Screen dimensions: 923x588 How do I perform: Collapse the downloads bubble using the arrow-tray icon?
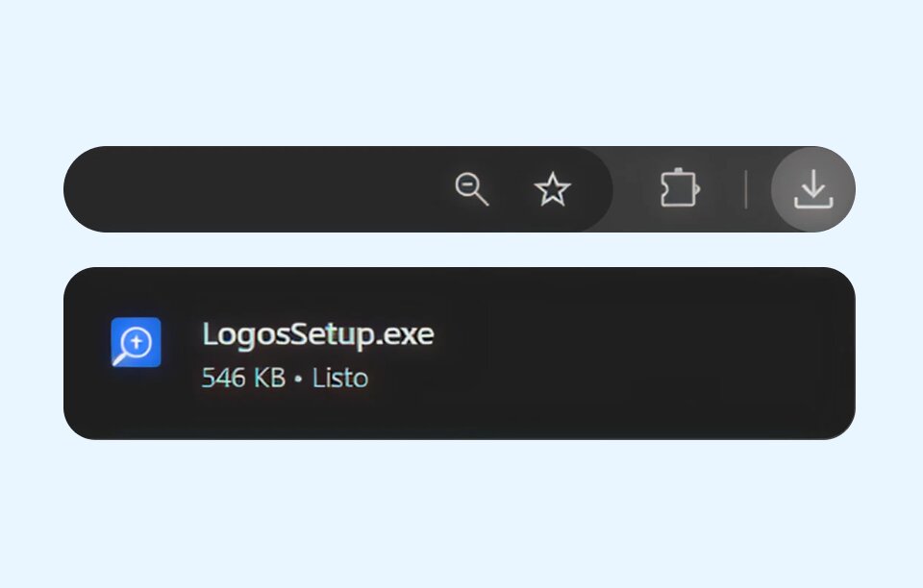tap(813, 188)
